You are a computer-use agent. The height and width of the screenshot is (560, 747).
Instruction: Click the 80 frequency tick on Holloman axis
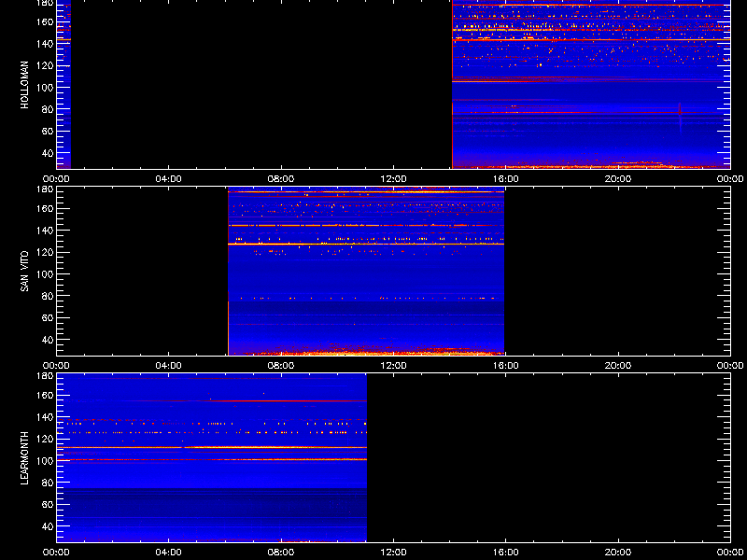(49, 109)
